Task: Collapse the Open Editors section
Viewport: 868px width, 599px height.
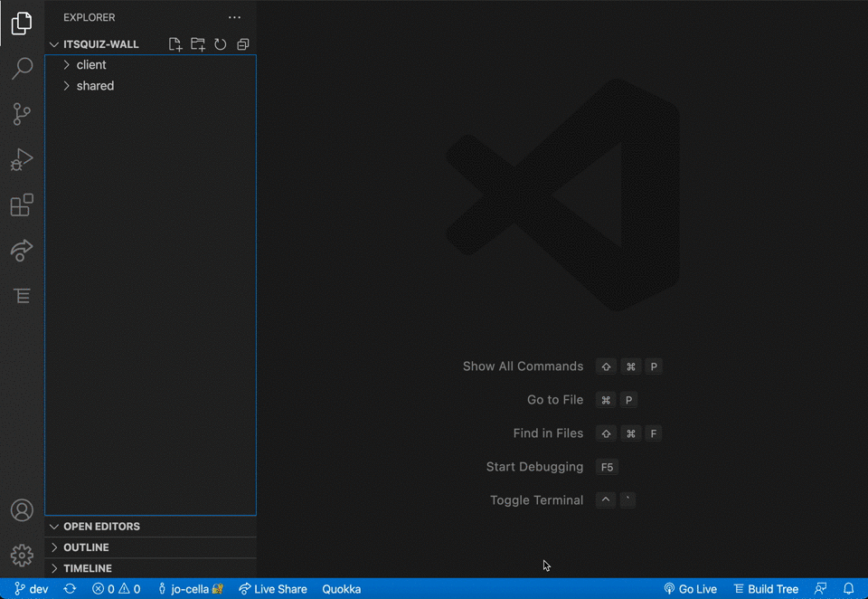Action: click(x=53, y=527)
